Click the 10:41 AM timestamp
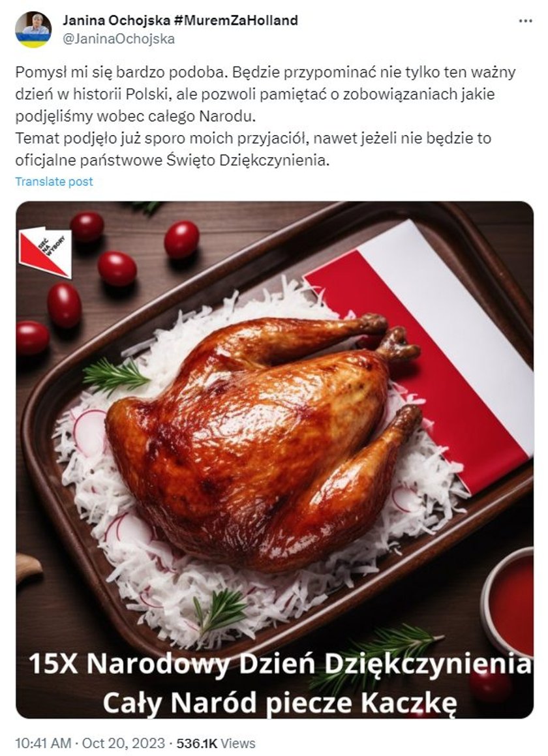 43,743
